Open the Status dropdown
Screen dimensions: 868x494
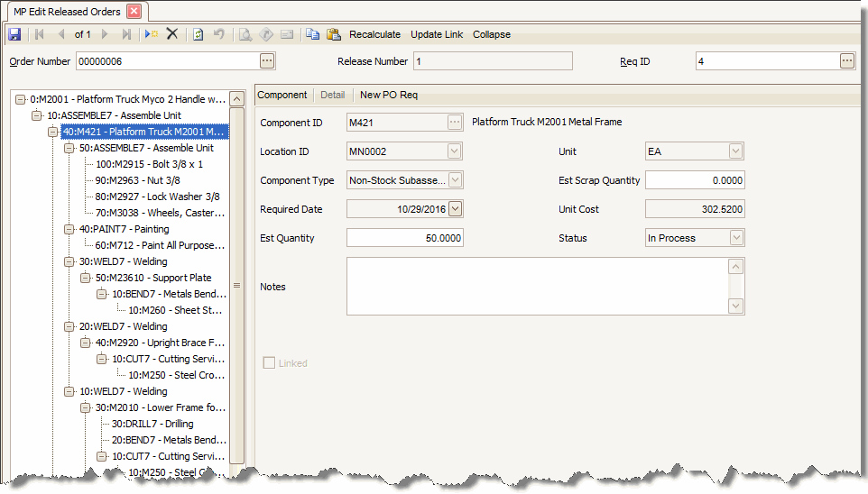click(736, 238)
